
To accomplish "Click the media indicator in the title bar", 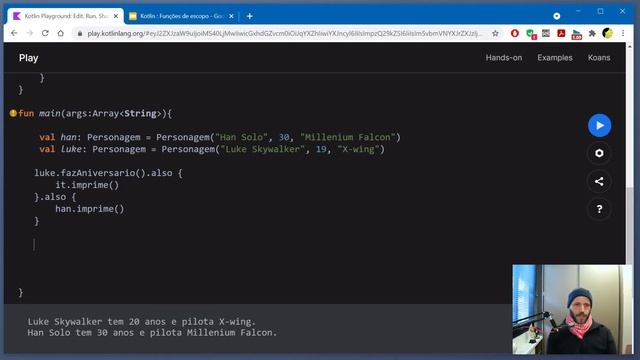I will point(556,16).
